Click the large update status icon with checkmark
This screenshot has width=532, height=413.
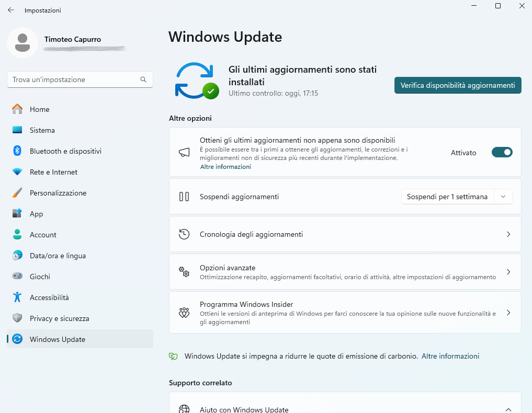click(x=197, y=81)
